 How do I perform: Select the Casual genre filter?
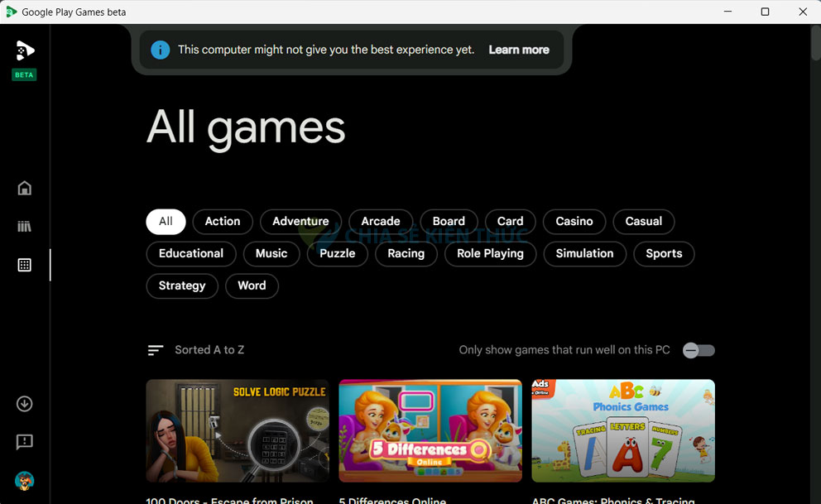pyautogui.click(x=643, y=221)
